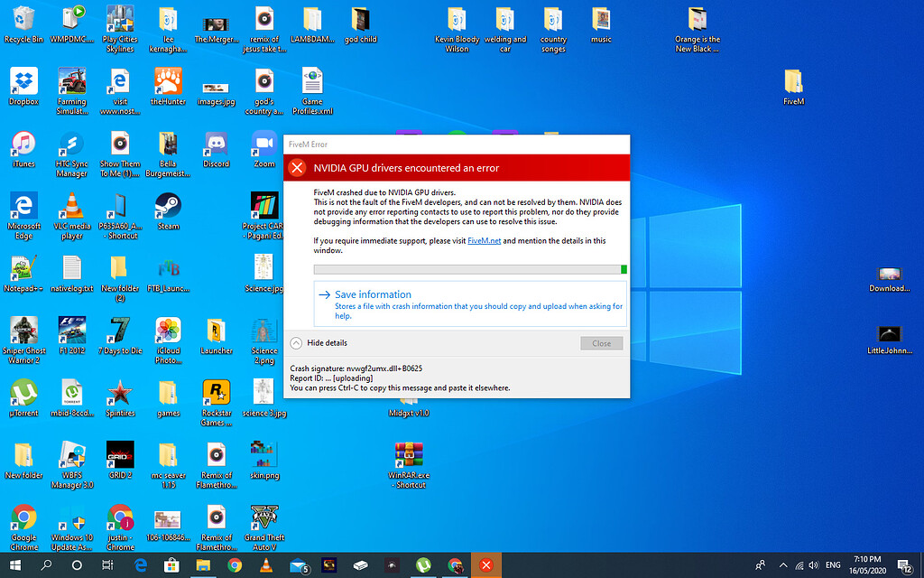Open the Action Center notifications
This screenshot has height=578, width=924.
pyautogui.click(x=906, y=565)
